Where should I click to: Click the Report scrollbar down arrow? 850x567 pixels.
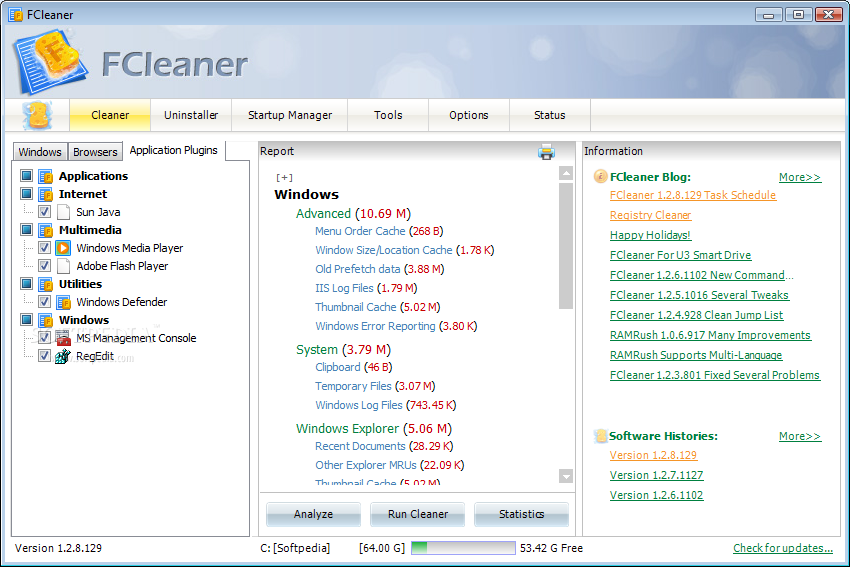[x=566, y=476]
